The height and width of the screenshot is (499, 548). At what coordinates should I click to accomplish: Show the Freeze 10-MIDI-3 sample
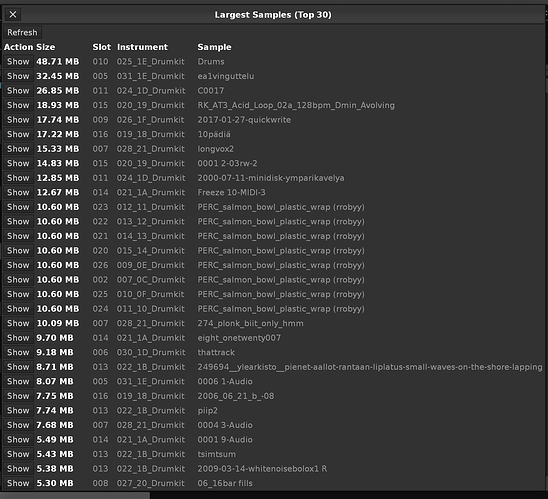[x=19, y=193]
